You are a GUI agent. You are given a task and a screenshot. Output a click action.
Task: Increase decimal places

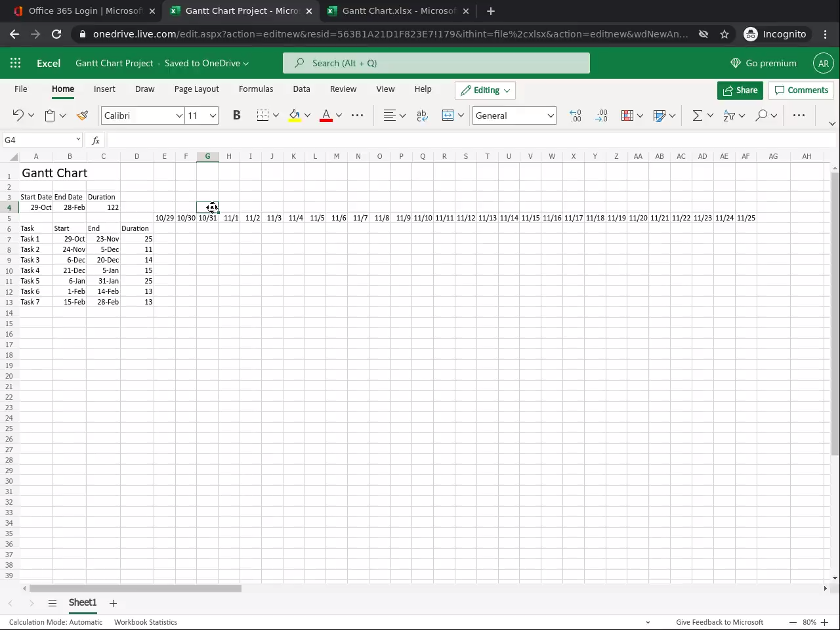click(x=576, y=115)
